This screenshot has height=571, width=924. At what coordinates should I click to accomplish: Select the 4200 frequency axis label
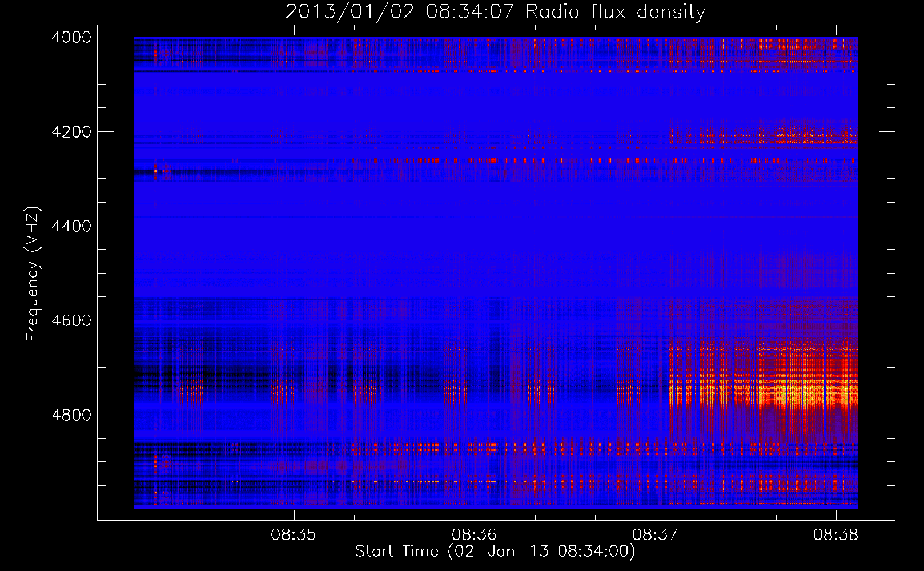coord(71,132)
